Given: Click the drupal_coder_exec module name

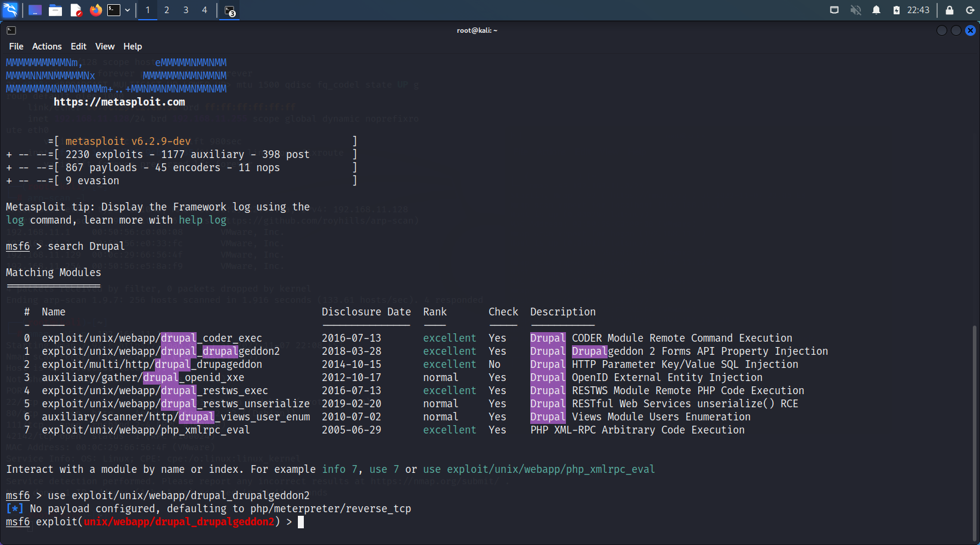Looking at the screenshot, I should pos(152,338).
